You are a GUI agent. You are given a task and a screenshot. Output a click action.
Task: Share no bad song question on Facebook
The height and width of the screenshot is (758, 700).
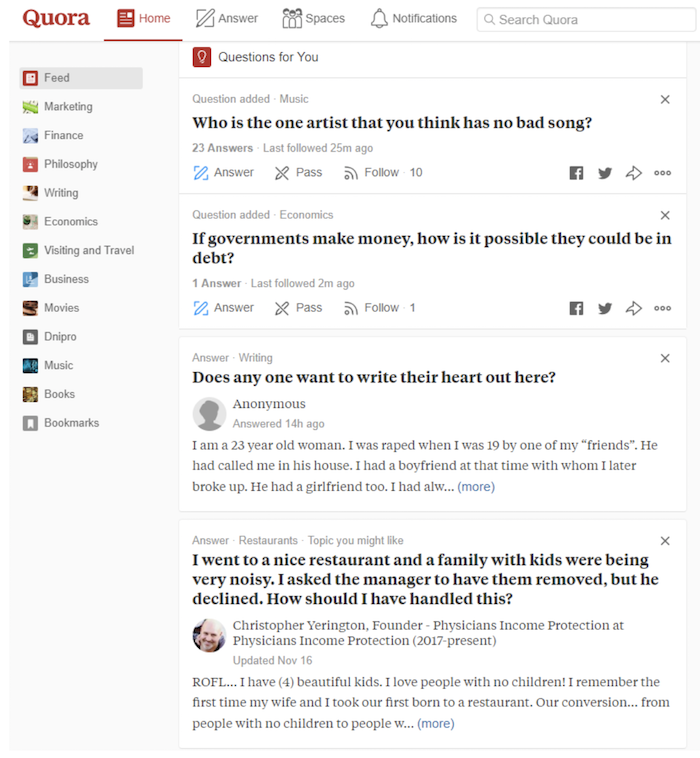[x=576, y=173]
